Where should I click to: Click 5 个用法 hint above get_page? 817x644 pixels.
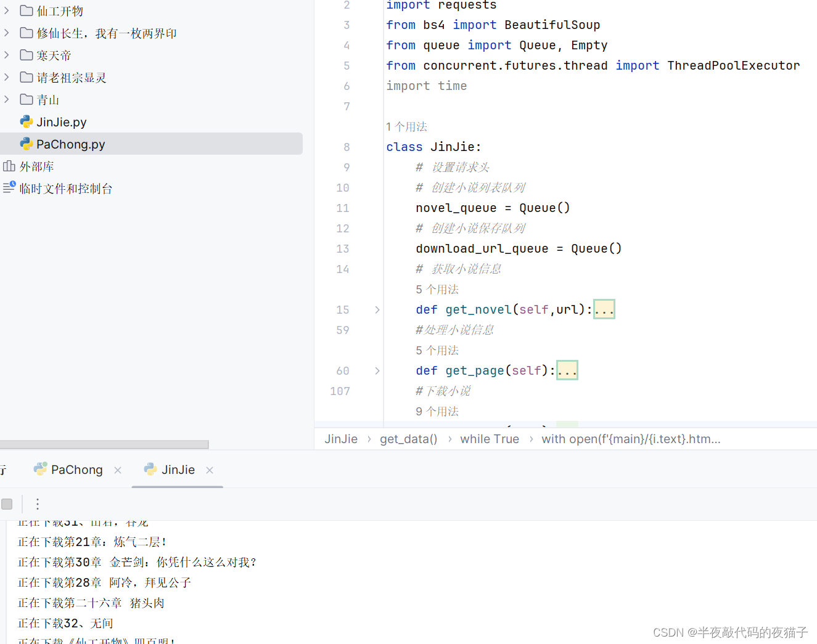437,350
